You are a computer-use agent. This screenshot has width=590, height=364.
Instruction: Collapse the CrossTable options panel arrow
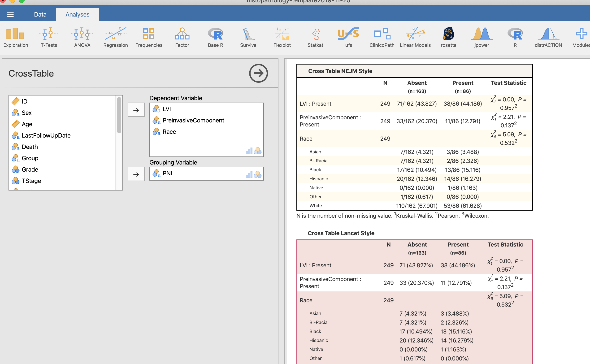[258, 73]
